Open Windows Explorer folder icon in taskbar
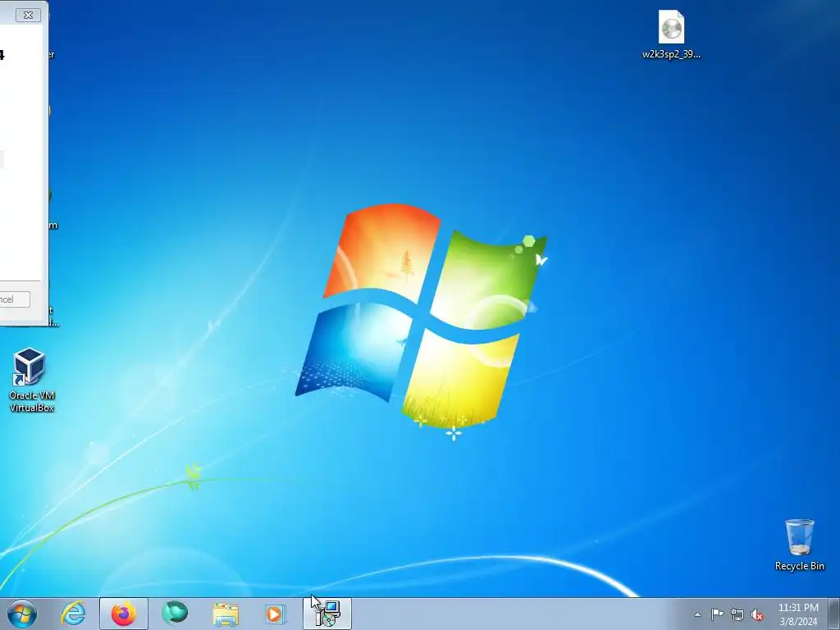Screen dimensions: 840x630 click(x=226, y=614)
